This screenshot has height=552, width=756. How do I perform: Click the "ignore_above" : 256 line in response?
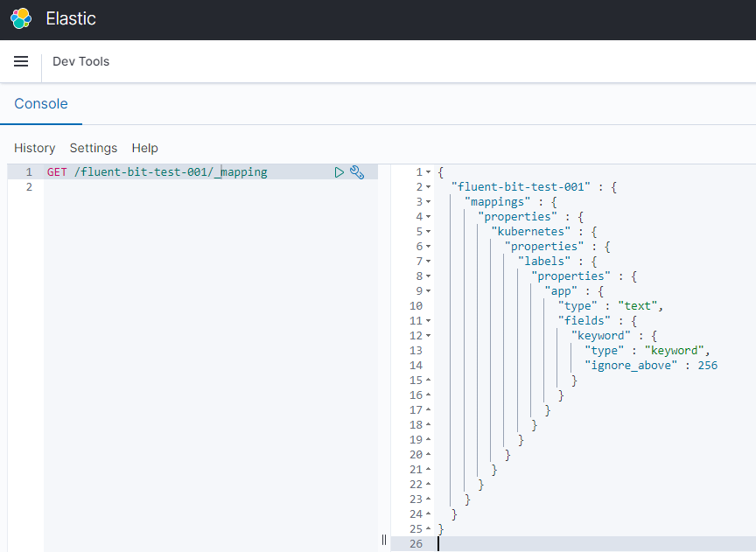click(x=651, y=366)
